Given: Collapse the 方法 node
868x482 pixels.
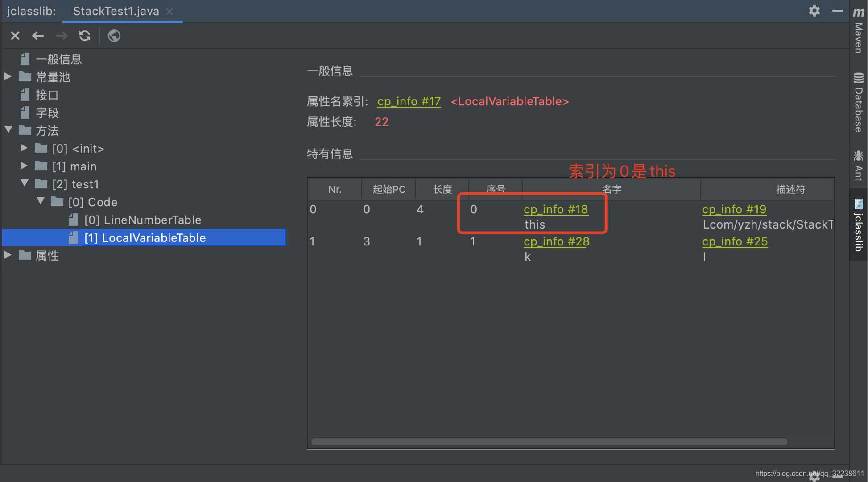Looking at the screenshot, I should tap(8, 130).
